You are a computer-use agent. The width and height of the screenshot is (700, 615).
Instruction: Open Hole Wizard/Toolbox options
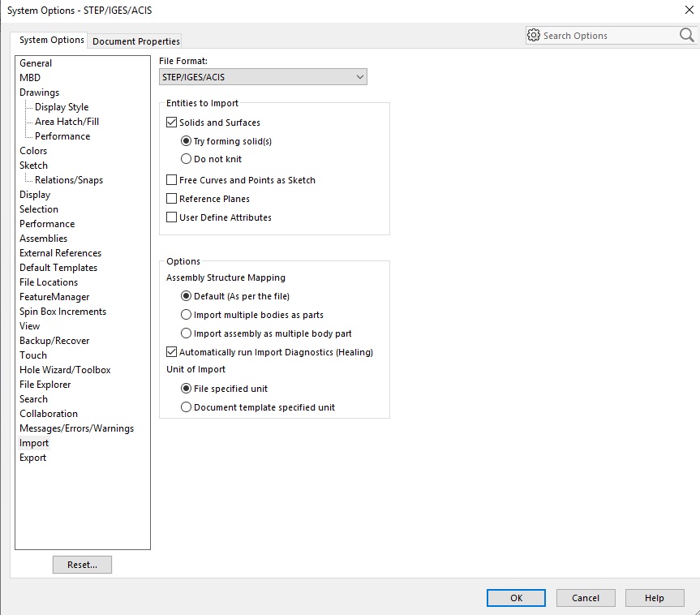(65, 370)
